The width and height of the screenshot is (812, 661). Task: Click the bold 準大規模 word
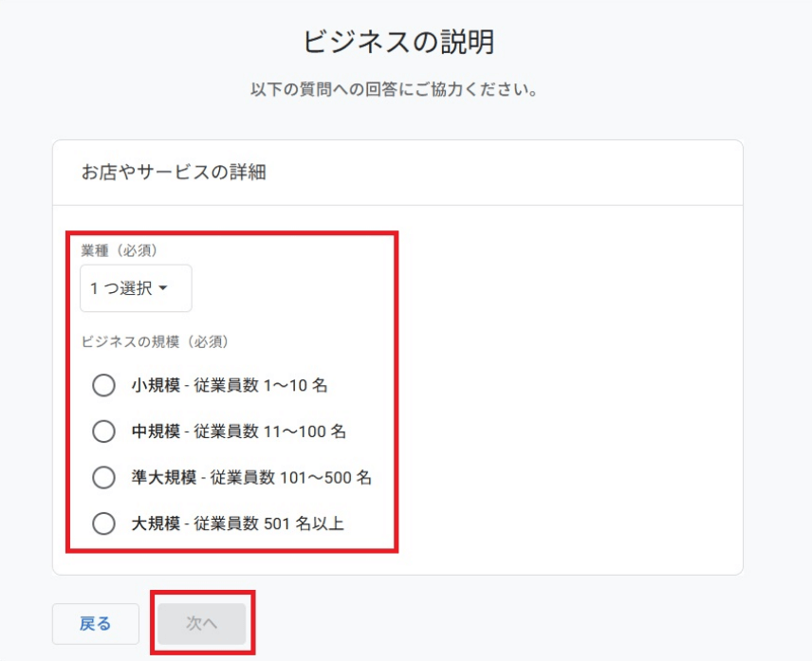[x=163, y=477]
